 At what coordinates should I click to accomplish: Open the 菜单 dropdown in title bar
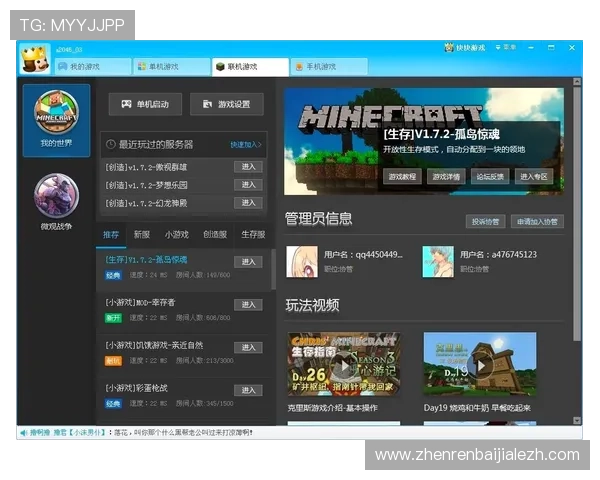(x=506, y=47)
